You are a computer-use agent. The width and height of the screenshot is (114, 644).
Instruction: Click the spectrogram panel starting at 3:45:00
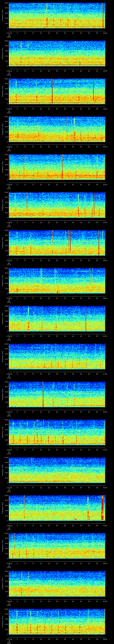pos(57,546)
